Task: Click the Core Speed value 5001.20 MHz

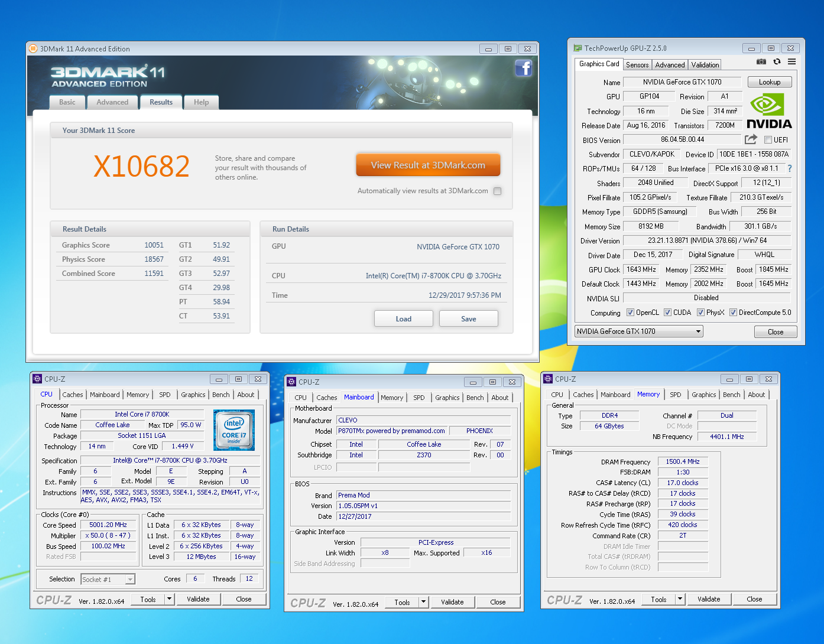Action: click(108, 525)
